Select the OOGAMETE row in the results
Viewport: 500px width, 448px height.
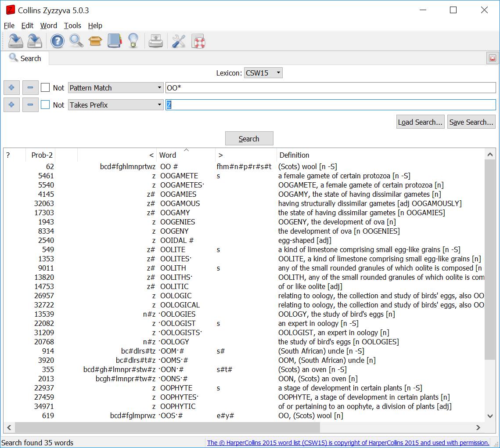244,176
